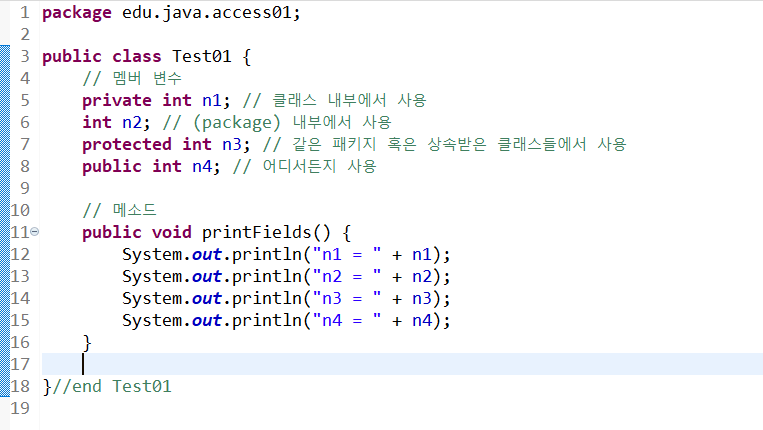Click line number 19 in the gutter
This screenshot has height=430, width=763.
click(20, 408)
